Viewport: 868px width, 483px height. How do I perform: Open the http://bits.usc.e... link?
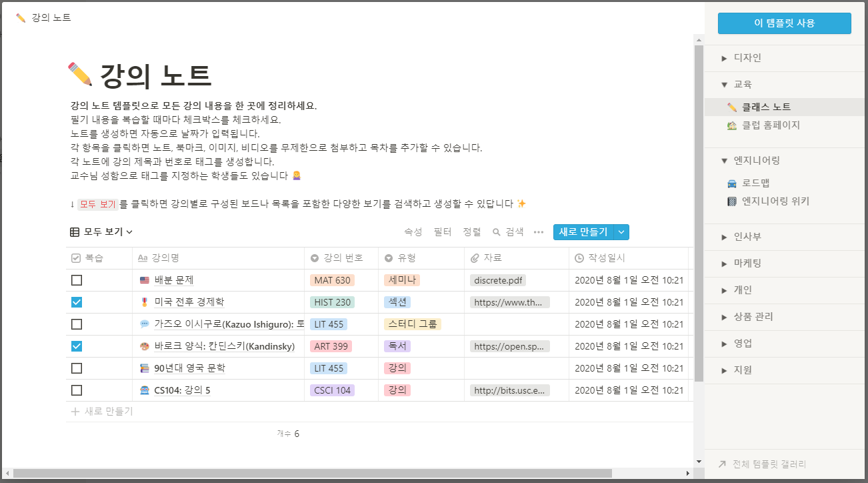(x=510, y=390)
